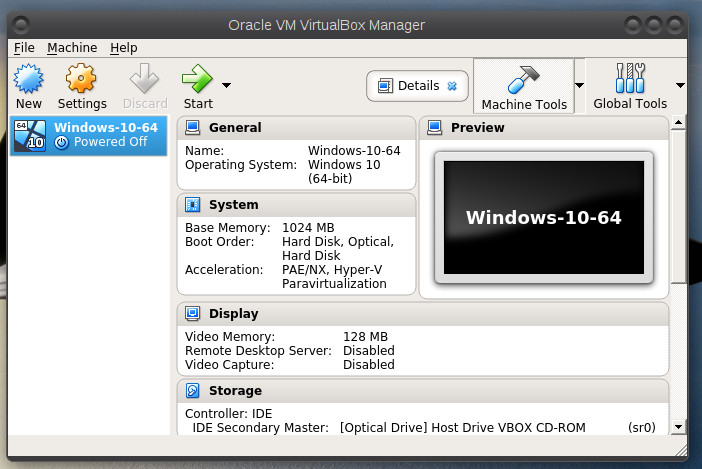Click the Video Capture Disabled value
Viewport: 702px width, 469px height.
(368, 365)
